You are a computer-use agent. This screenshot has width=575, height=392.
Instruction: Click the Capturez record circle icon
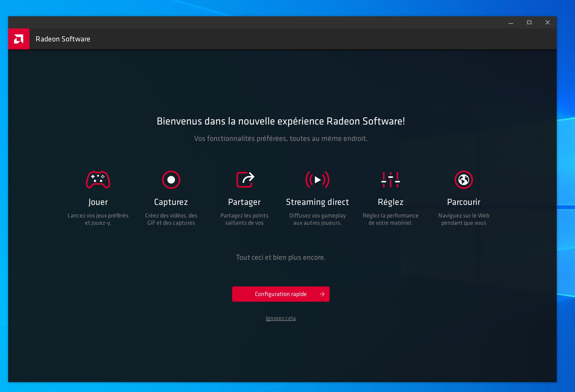point(171,180)
